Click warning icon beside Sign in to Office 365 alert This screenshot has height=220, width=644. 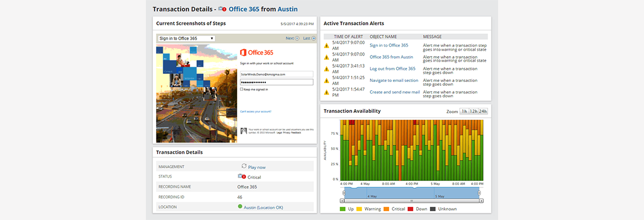pyautogui.click(x=326, y=46)
